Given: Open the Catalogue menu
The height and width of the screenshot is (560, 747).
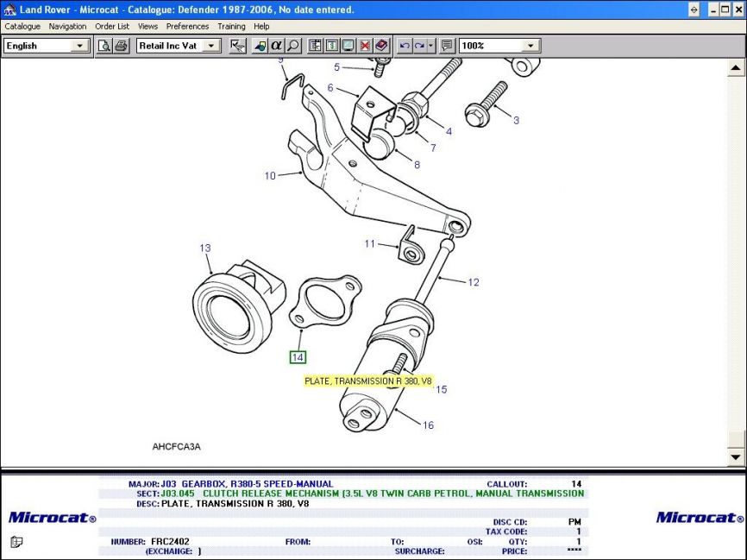Looking at the screenshot, I should pos(22,27).
